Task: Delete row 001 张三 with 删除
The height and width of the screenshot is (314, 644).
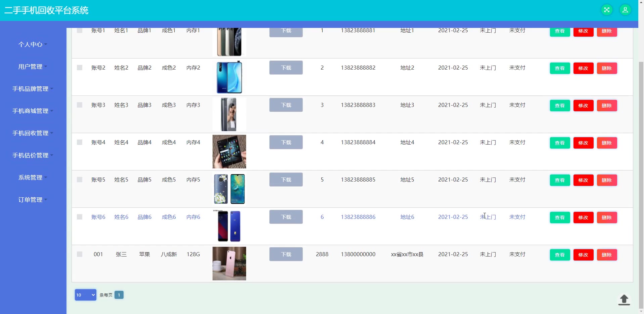Action: point(607,255)
